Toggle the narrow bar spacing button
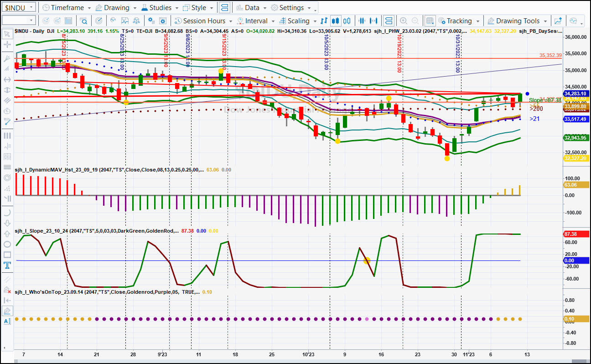The height and width of the screenshot is (364, 591). click(x=362, y=21)
